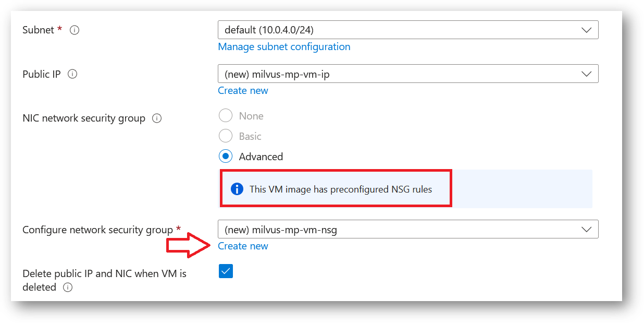Click Create new under Public IP

coord(243,91)
